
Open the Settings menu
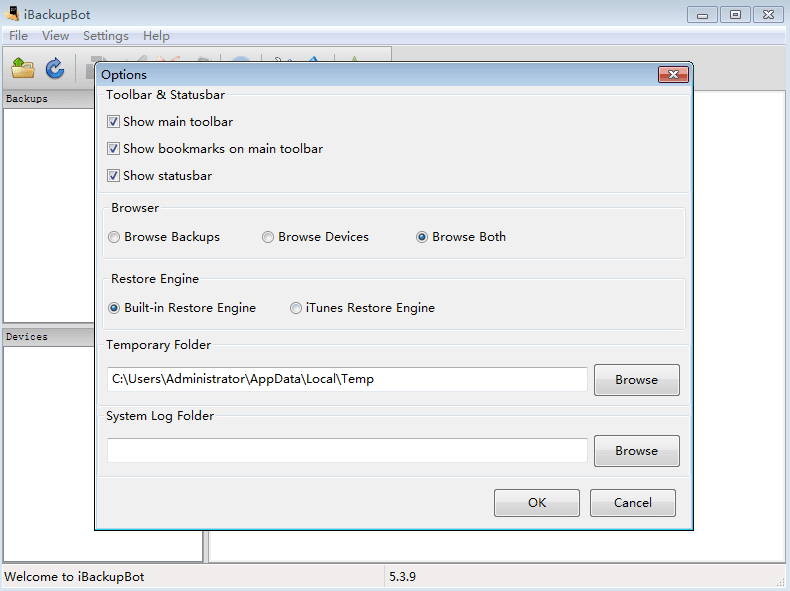[x=105, y=36]
